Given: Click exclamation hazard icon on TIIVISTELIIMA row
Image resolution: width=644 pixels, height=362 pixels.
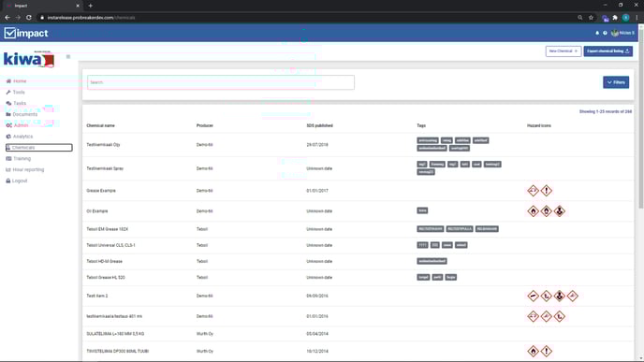Looking at the screenshot, I should [x=547, y=352].
